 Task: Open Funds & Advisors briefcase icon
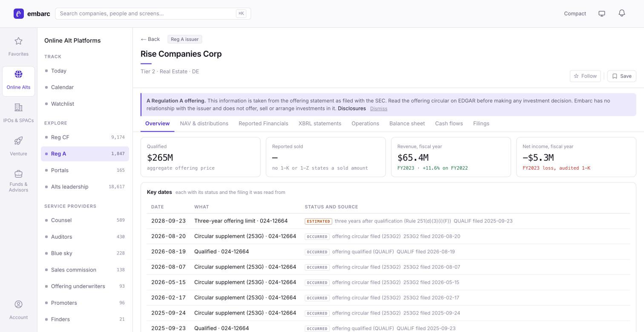[18, 174]
